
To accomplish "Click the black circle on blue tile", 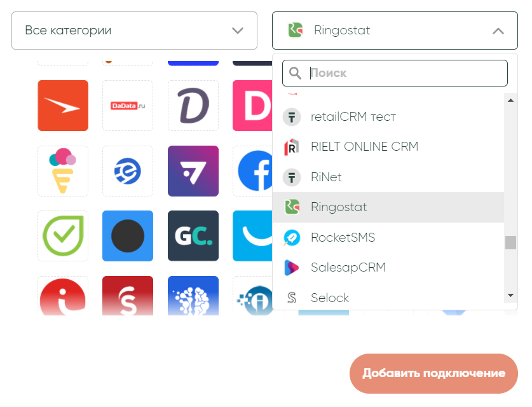I will 128,236.
